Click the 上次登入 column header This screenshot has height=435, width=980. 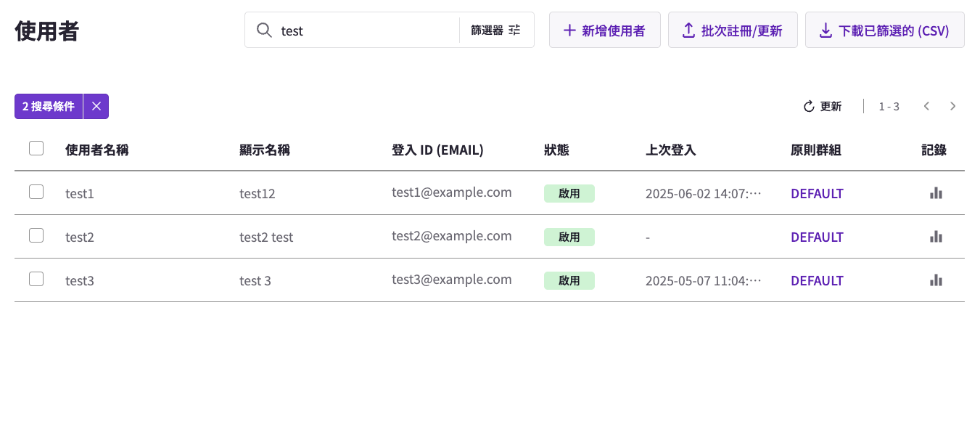(671, 150)
